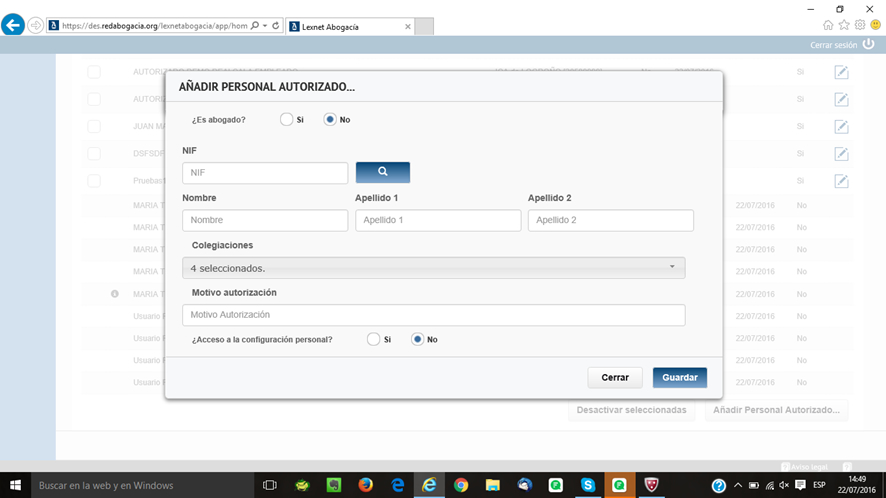Open the blank new tab button

click(x=422, y=26)
